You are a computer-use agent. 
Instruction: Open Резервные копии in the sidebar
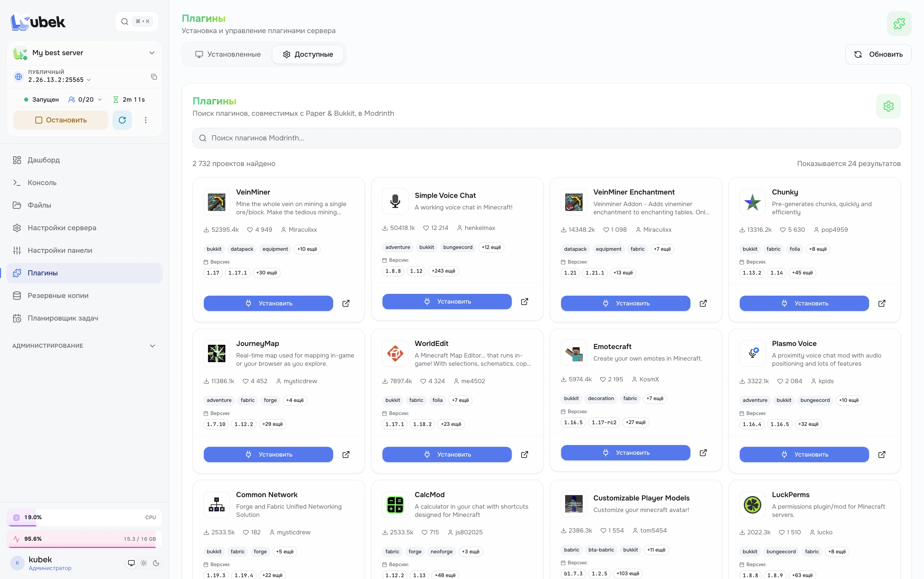point(84,296)
